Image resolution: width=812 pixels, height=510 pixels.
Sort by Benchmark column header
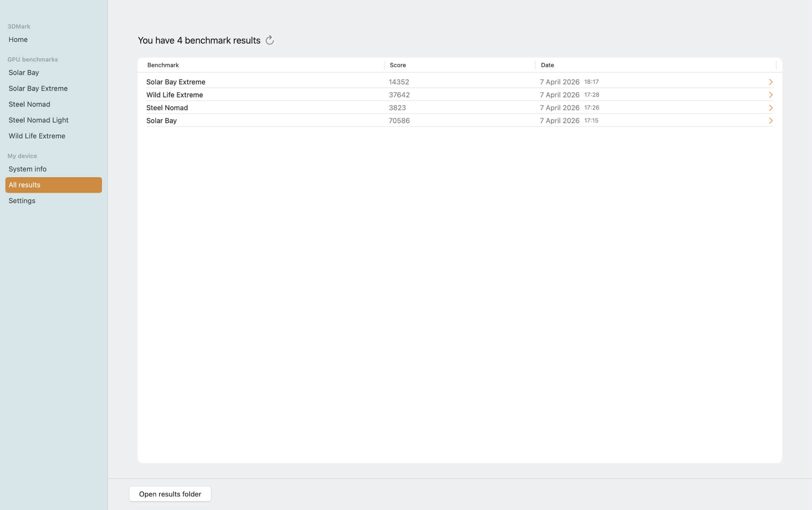(x=163, y=65)
